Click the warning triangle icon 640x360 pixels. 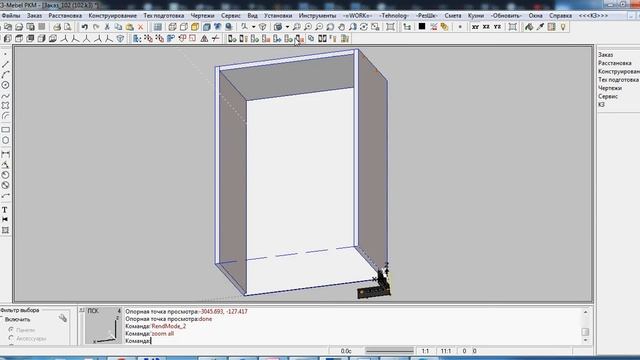pyautogui.click(x=204, y=39)
